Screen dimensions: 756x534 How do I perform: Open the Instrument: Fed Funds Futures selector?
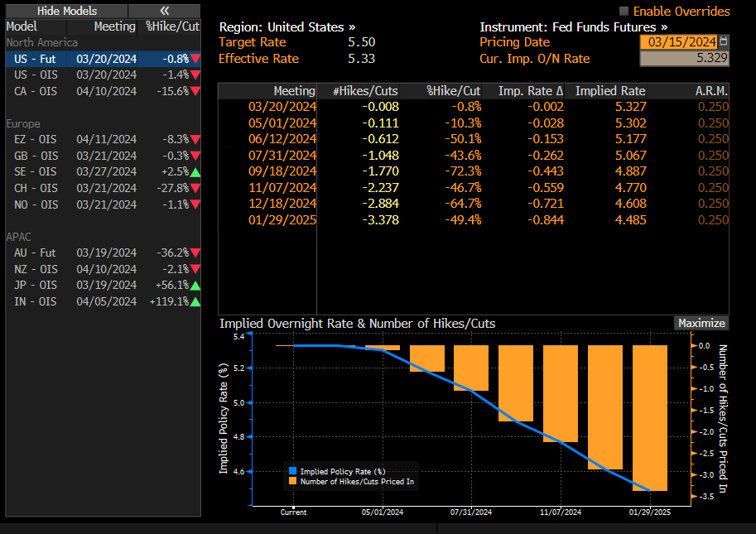[x=573, y=26]
